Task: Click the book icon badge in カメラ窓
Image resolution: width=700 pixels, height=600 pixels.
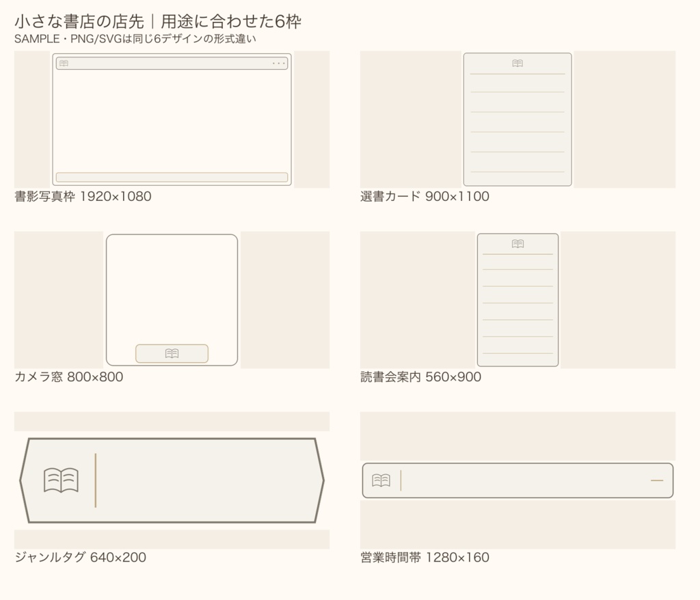Action: tap(172, 353)
